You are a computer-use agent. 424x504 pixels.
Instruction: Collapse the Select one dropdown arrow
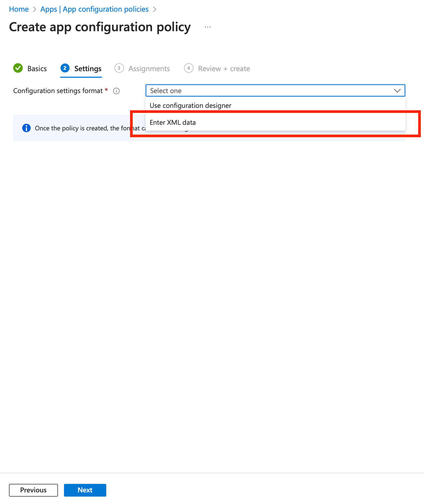point(397,91)
